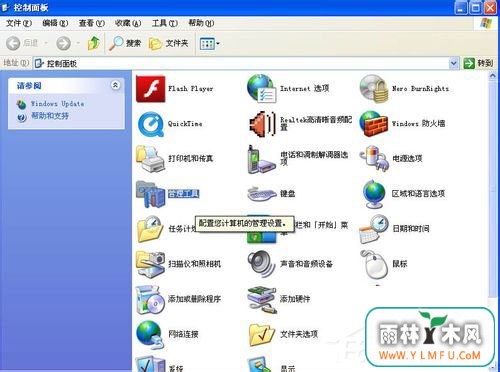Collapse the 请参阅 panel chevron
This screenshot has height=372, width=500.
pos(115,85)
